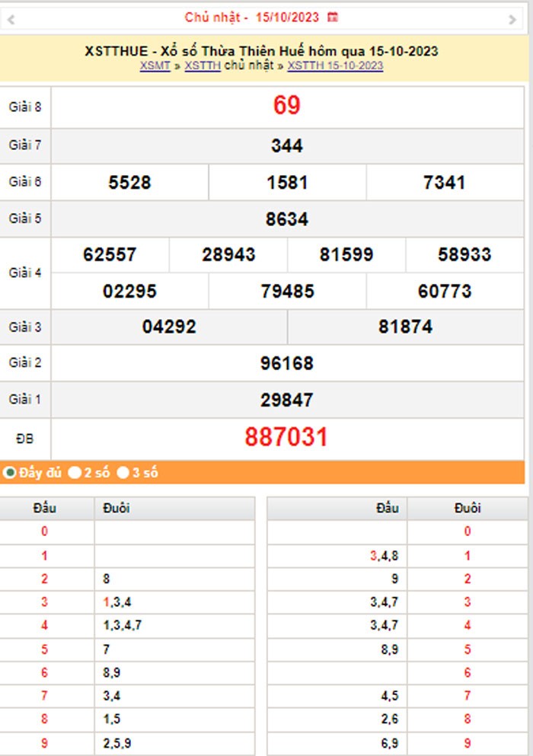Open the calendar date picker icon

pyautogui.click(x=333, y=18)
